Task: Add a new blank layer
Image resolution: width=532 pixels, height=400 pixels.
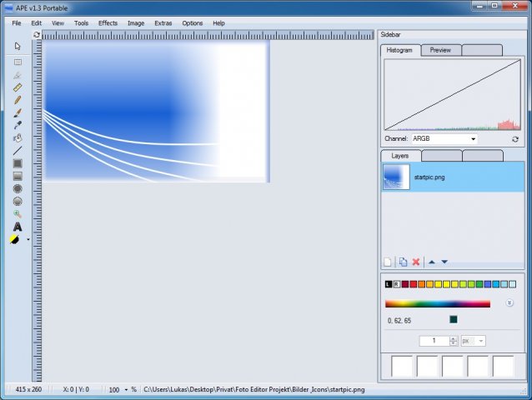Action: click(388, 262)
